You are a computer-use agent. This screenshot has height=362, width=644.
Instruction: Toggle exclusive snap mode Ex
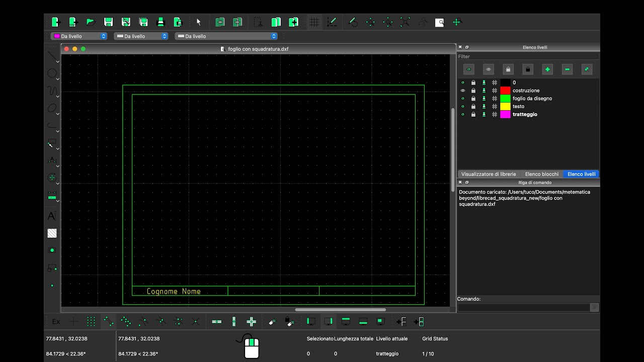click(x=56, y=322)
